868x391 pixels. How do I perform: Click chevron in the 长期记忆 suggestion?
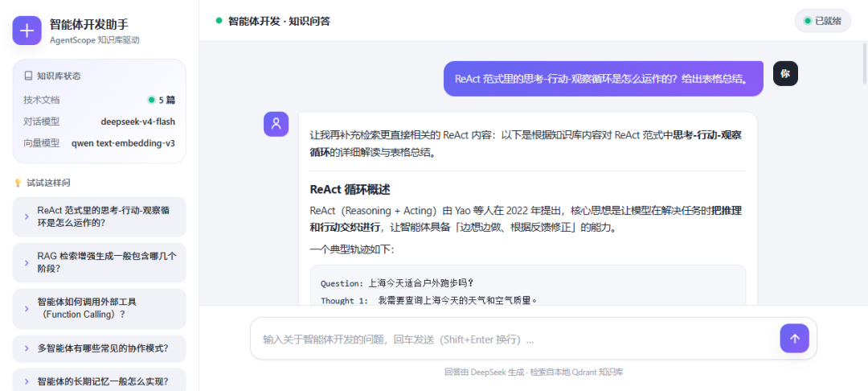27,381
